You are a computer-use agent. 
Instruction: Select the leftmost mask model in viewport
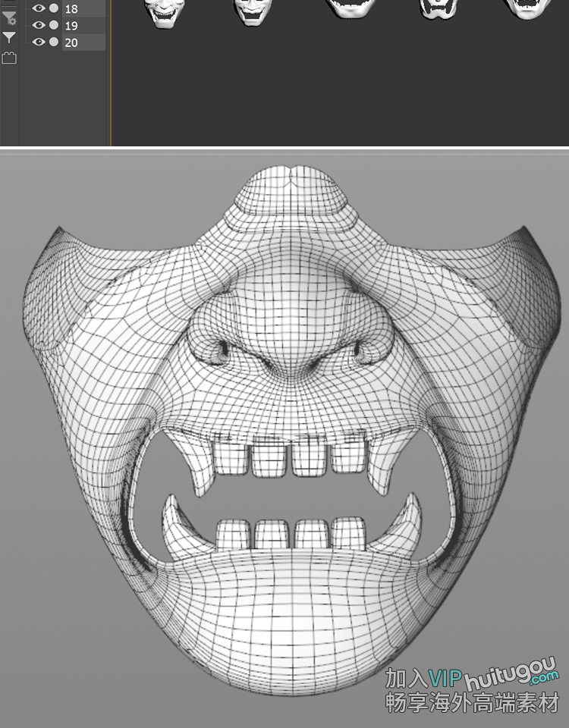click(x=165, y=13)
